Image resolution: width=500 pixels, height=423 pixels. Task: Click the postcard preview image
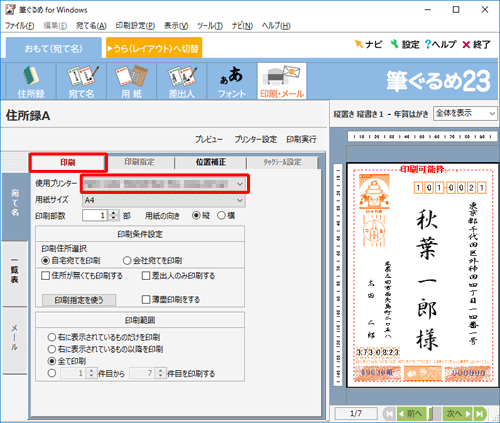(423, 275)
